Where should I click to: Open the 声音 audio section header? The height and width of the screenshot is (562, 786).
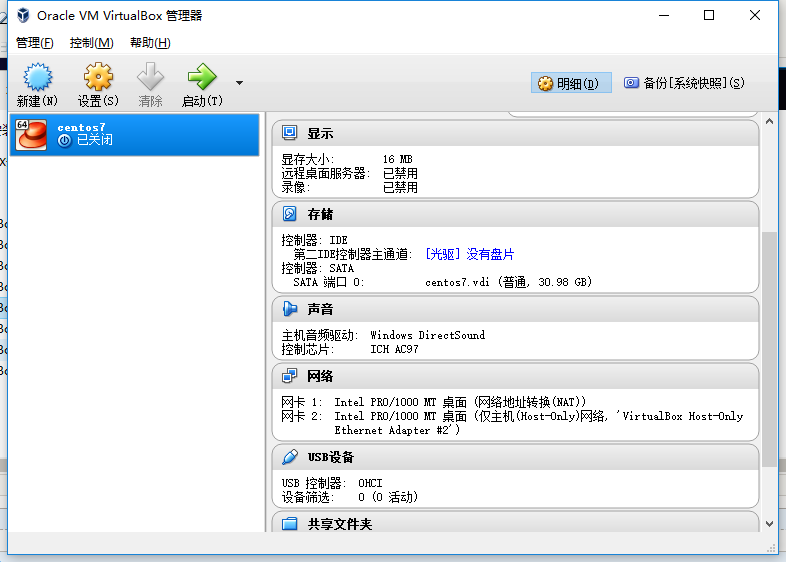tap(320, 309)
